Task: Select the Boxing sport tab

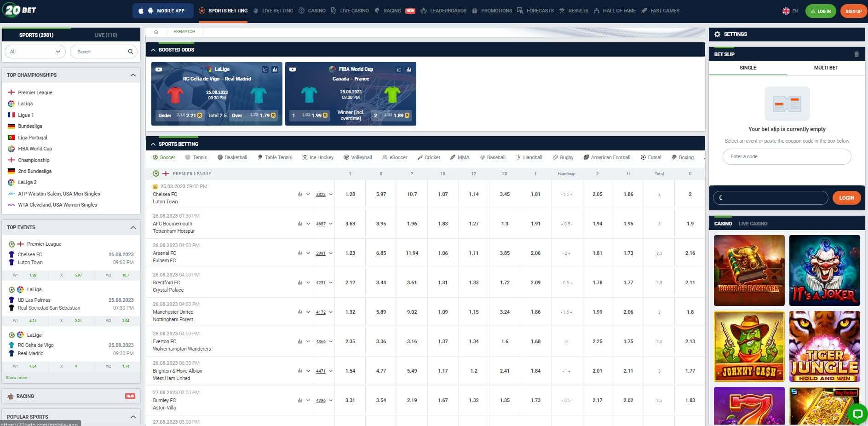Action: point(683,157)
